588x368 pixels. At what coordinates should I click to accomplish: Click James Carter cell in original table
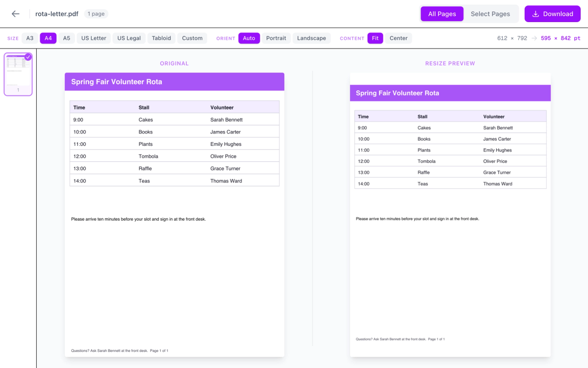[225, 132]
